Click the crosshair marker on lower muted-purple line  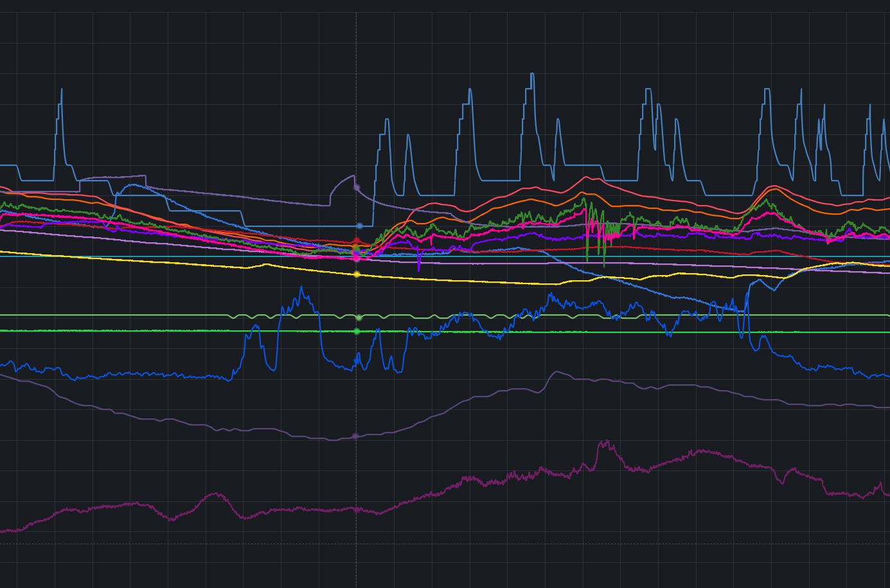pyautogui.click(x=355, y=436)
